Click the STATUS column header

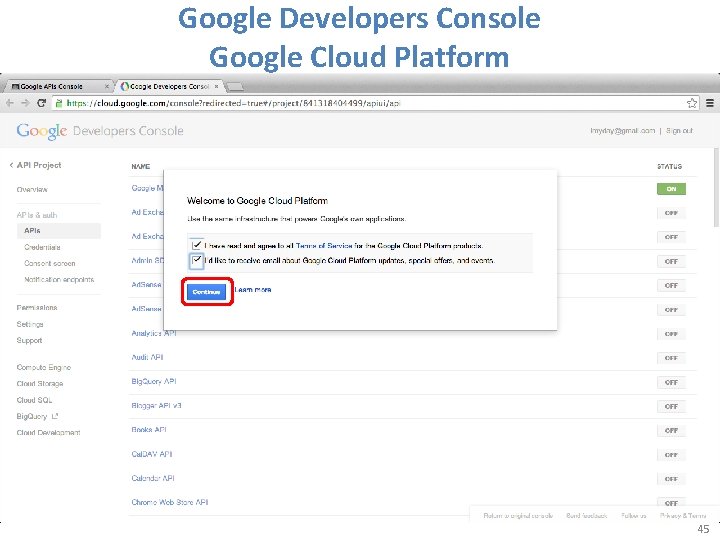pos(669,166)
